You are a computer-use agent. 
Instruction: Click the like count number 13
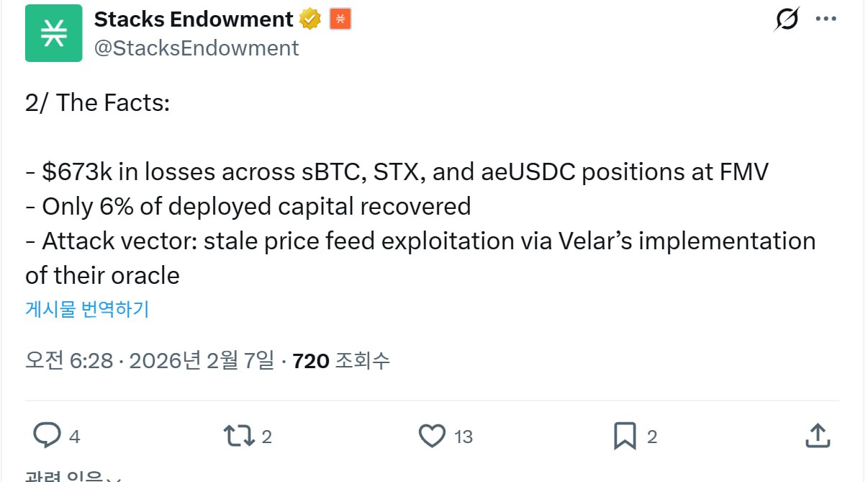click(x=464, y=437)
